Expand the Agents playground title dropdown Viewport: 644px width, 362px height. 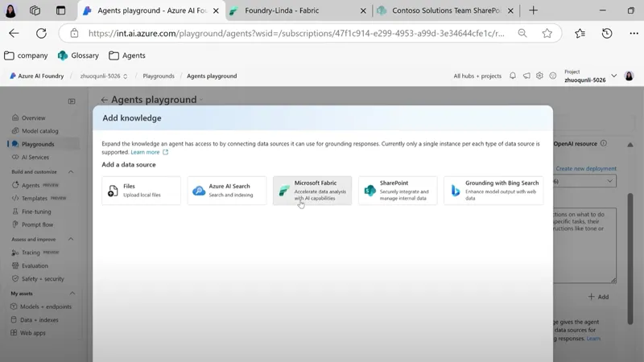point(201,100)
